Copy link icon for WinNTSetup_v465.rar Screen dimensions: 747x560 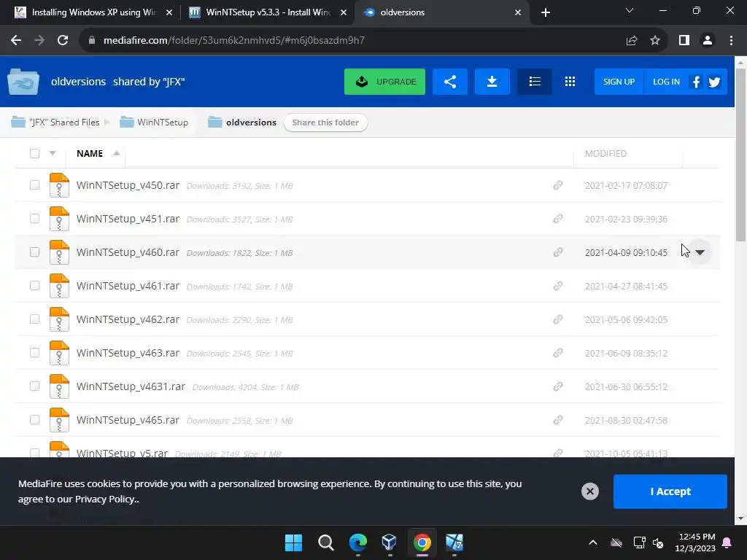coord(558,420)
